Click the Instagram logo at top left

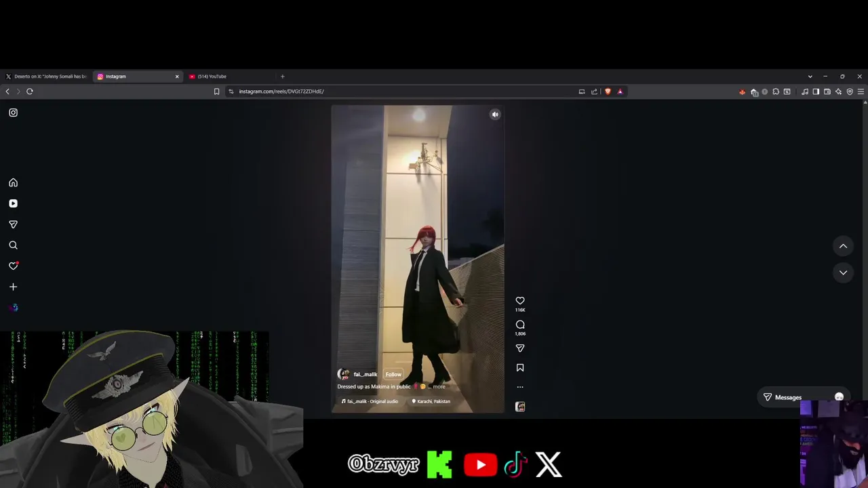[x=13, y=113]
